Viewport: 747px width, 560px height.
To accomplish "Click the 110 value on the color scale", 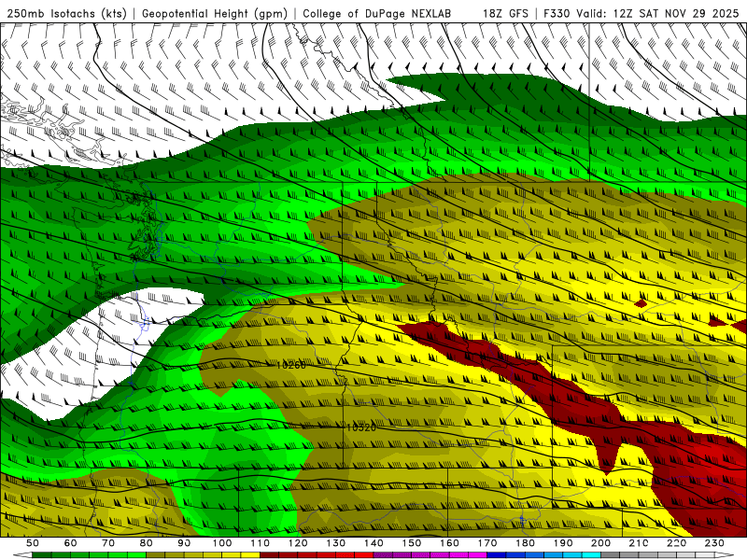I will click(x=261, y=543).
